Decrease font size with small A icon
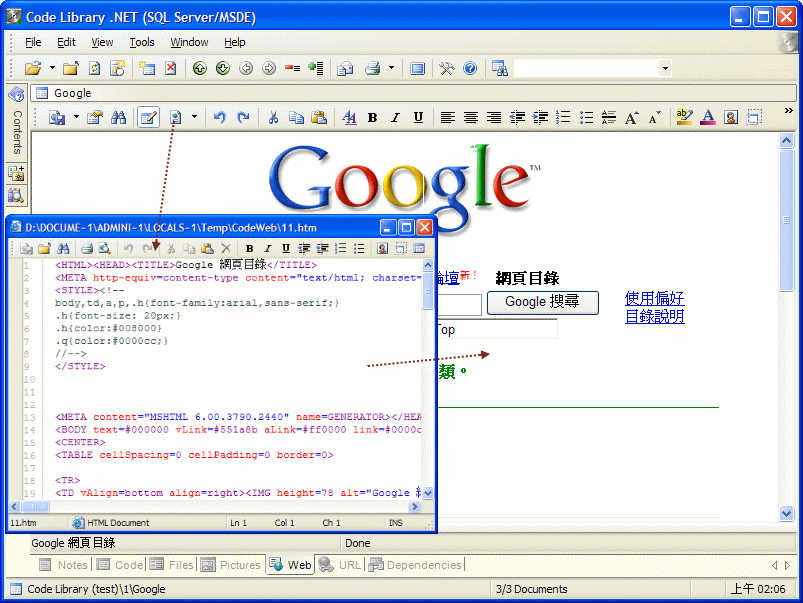 coord(654,117)
